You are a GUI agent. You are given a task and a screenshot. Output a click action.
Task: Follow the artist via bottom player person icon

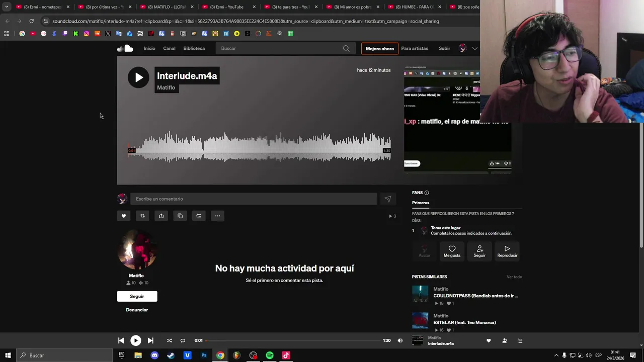coord(505,340)
